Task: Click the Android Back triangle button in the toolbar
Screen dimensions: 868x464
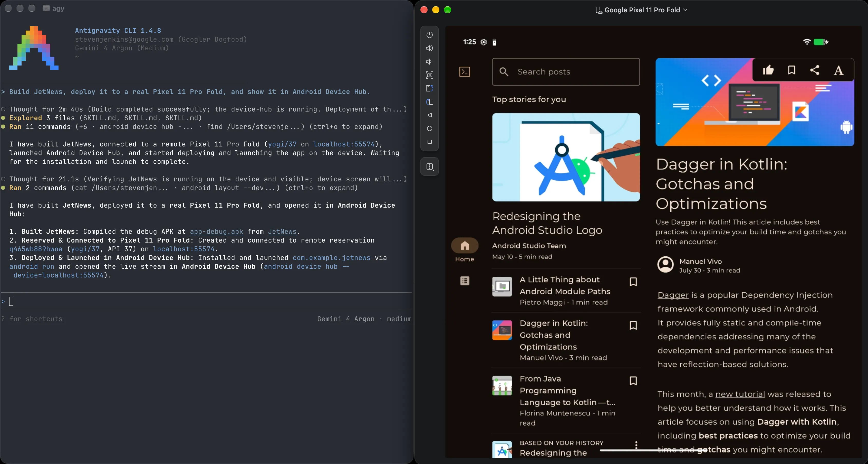Action: [429, 115]
